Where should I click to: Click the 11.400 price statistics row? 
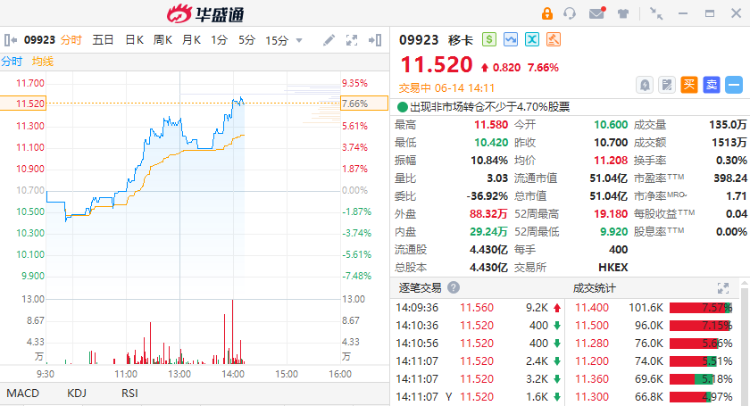pos(653,307)
